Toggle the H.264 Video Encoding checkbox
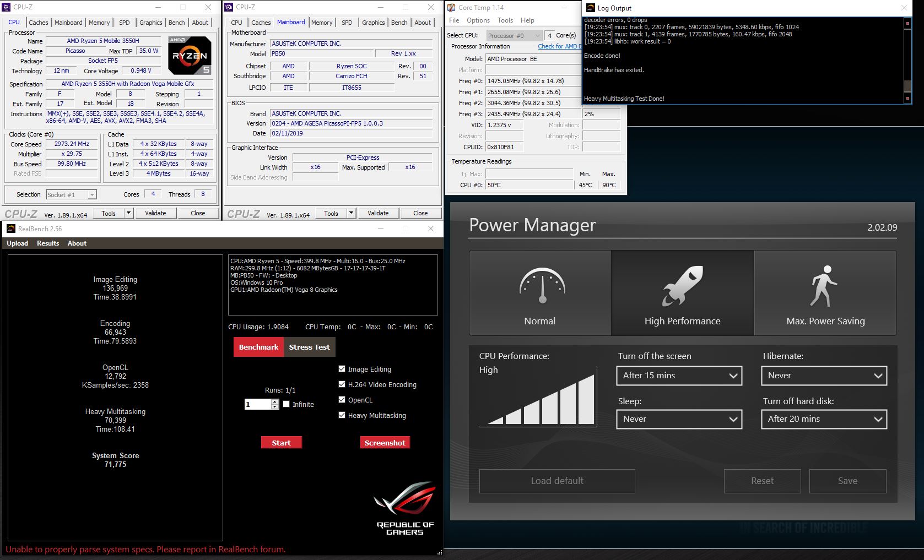Image resolution: width=924 pixels, height=560 pixels. point(342,384)
